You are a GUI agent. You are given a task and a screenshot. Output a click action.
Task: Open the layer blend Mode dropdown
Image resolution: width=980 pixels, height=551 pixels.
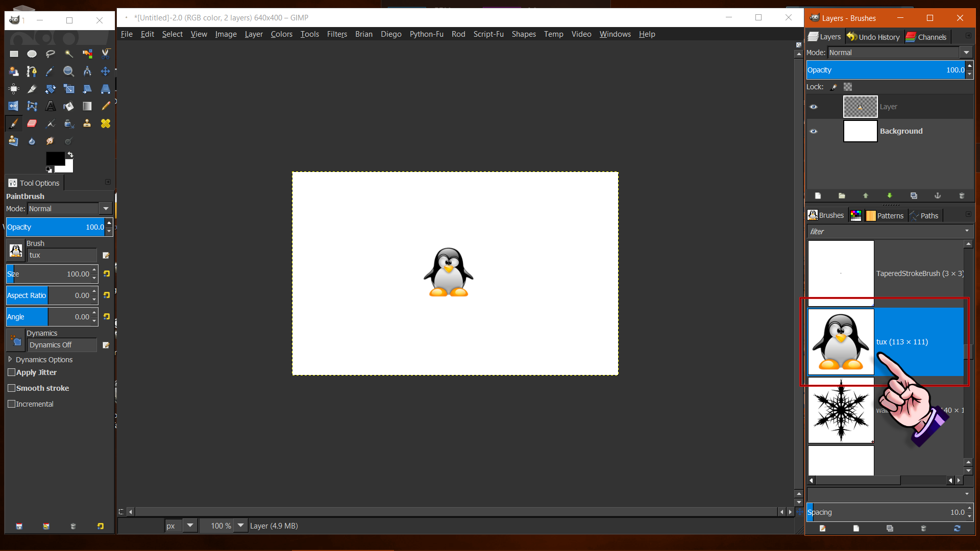(966, 52)
